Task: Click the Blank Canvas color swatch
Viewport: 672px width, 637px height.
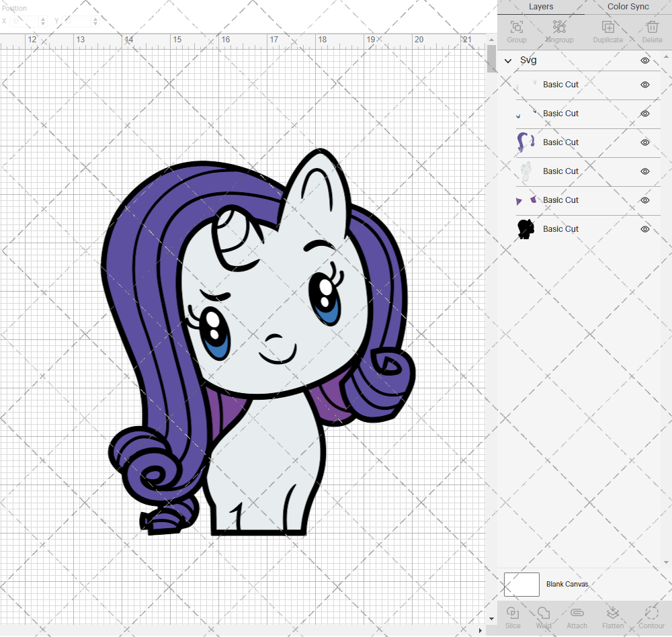Action: click(521, 585)
